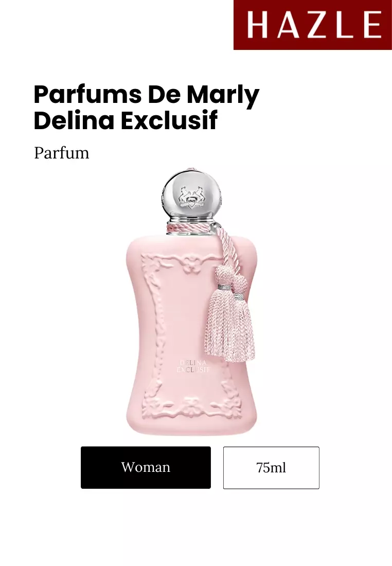392x566 pixels.
Task: Click the silver threaded collar under the cap
Action: (191, 219)
